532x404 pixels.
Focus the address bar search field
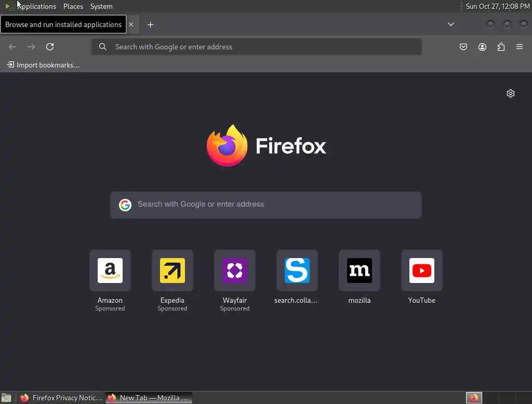tap(257, 47)
